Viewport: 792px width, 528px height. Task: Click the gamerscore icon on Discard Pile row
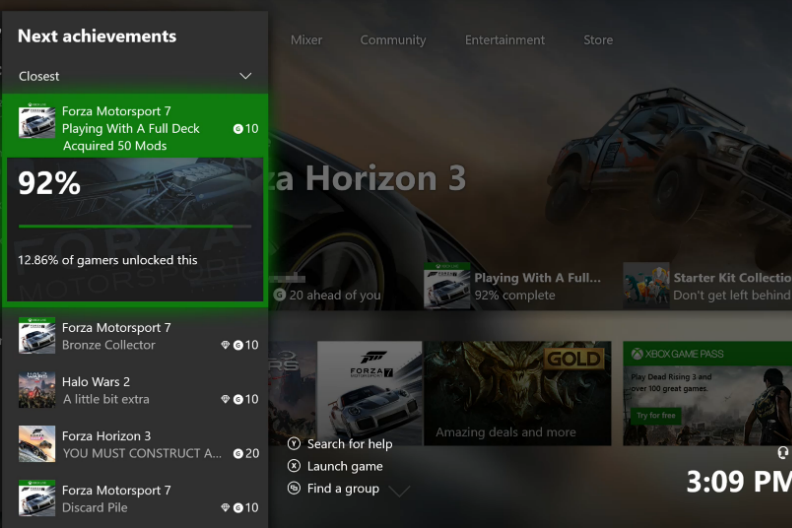238,508
